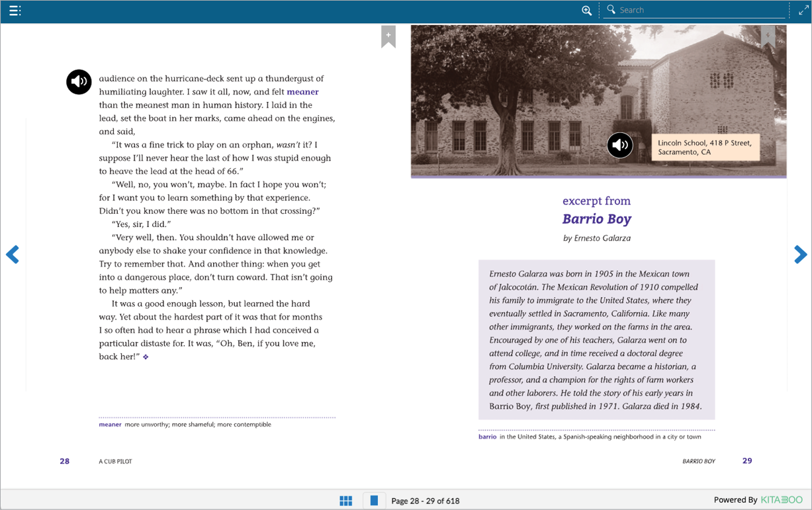Click into the Search field

[695, 10]
